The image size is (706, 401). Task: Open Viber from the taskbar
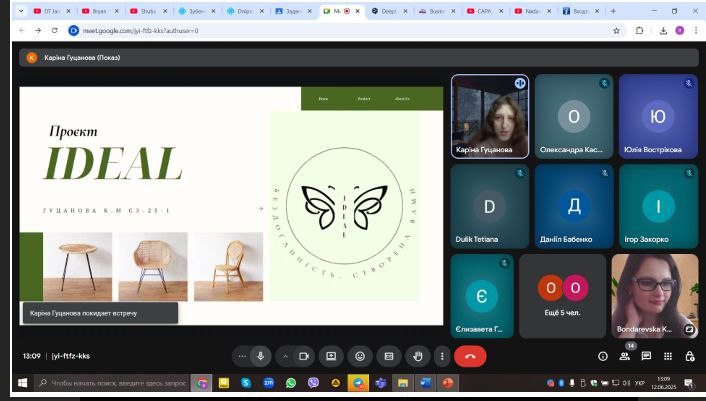pos(313,383)
